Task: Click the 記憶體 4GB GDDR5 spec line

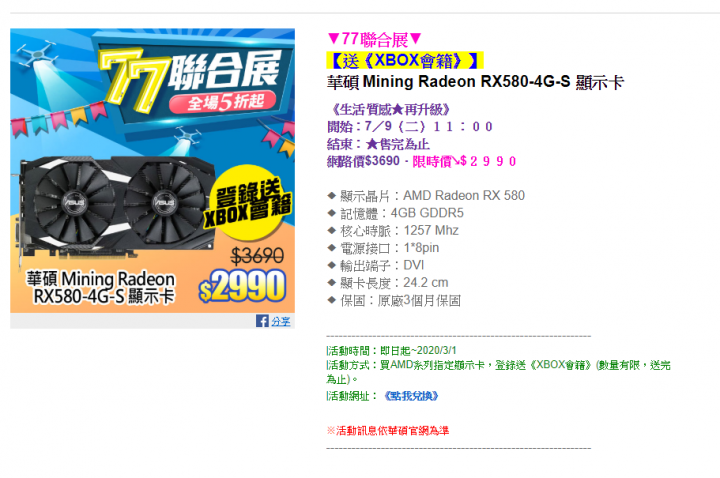Action: (396, 214)
